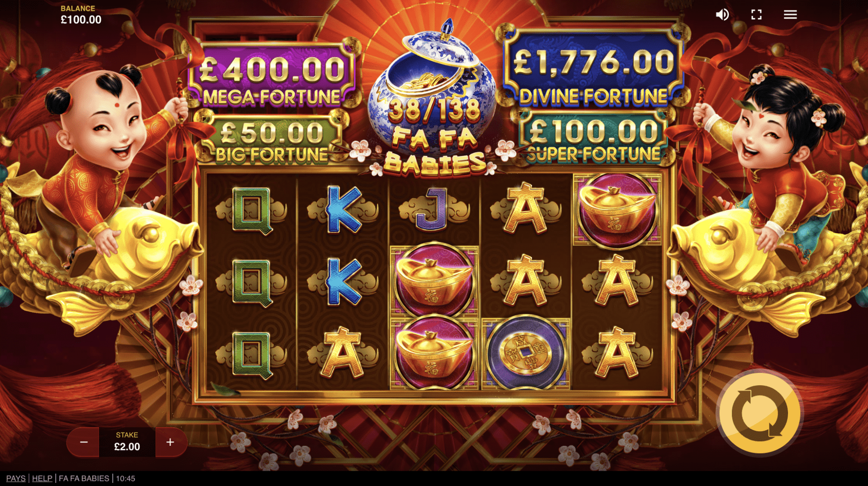Toggle fullscreen mode icon
The image size is (868, 486).
(756, 14)
